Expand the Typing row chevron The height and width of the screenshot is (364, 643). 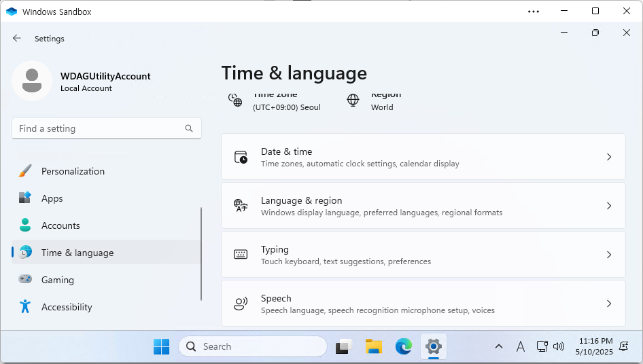point(609,255)
